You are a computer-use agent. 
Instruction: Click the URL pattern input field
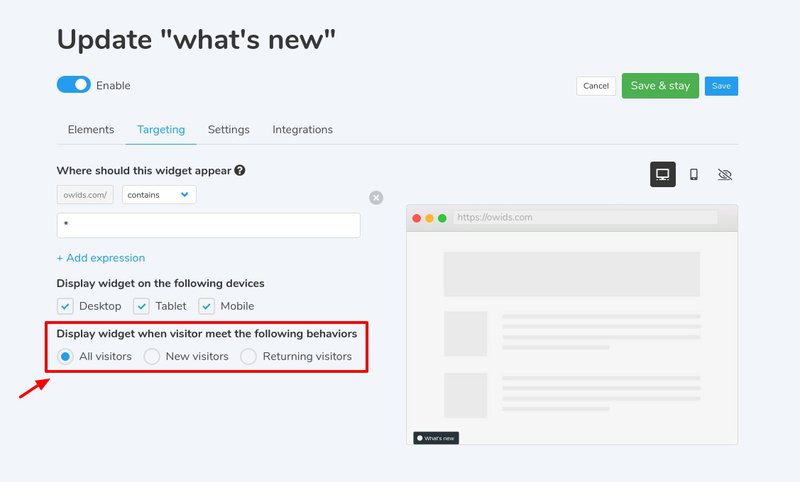coord(209,225)
